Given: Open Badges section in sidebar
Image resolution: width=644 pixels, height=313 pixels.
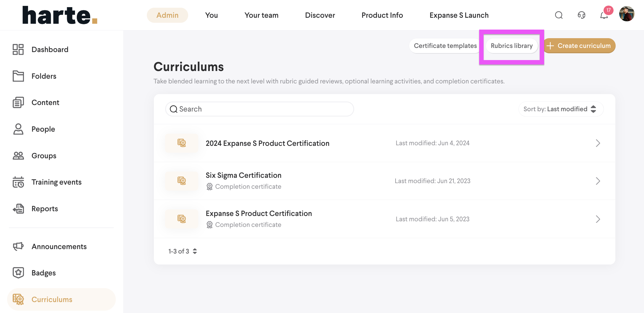Looking at the screenshot, I should click(43, 273).
